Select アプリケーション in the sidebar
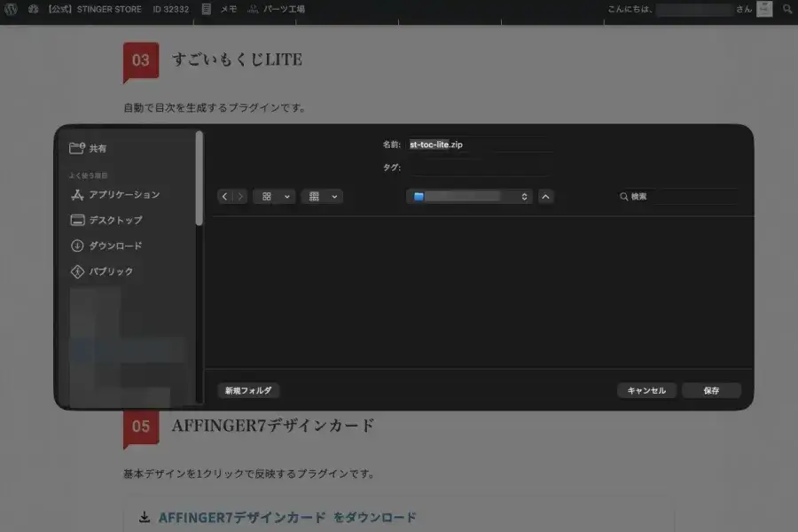This screenshot has height=532, width=798. [x=115, y=194]
